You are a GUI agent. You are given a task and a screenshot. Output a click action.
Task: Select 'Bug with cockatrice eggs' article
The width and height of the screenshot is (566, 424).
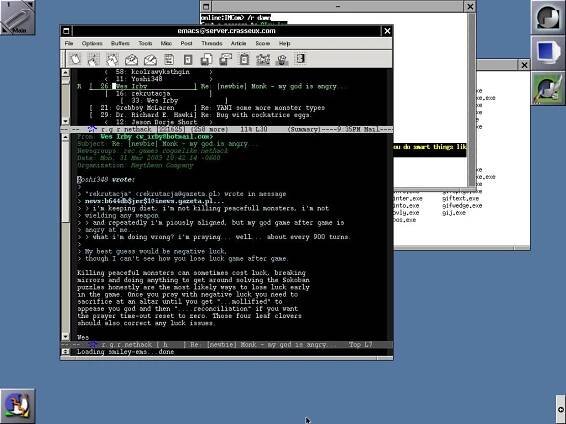pos(200,115)
